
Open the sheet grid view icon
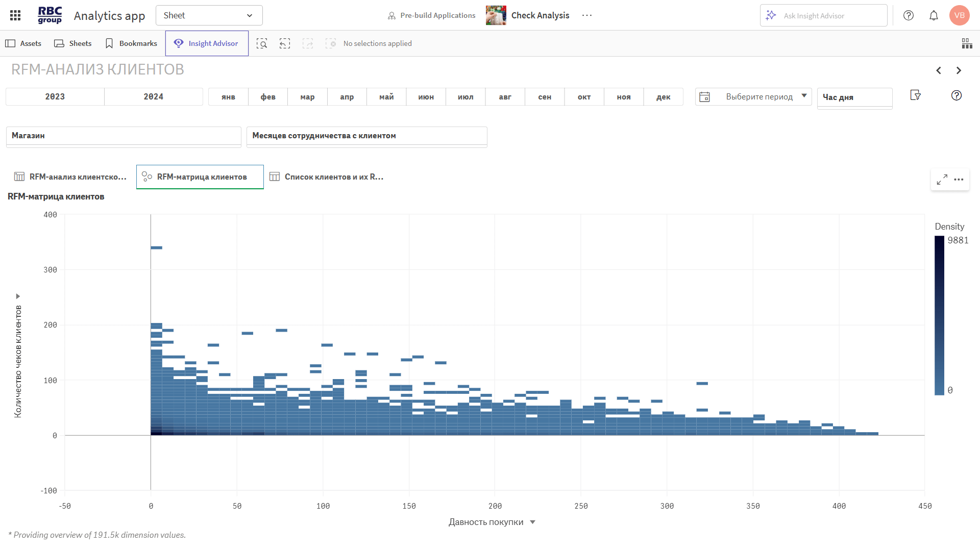pos(967,43)
